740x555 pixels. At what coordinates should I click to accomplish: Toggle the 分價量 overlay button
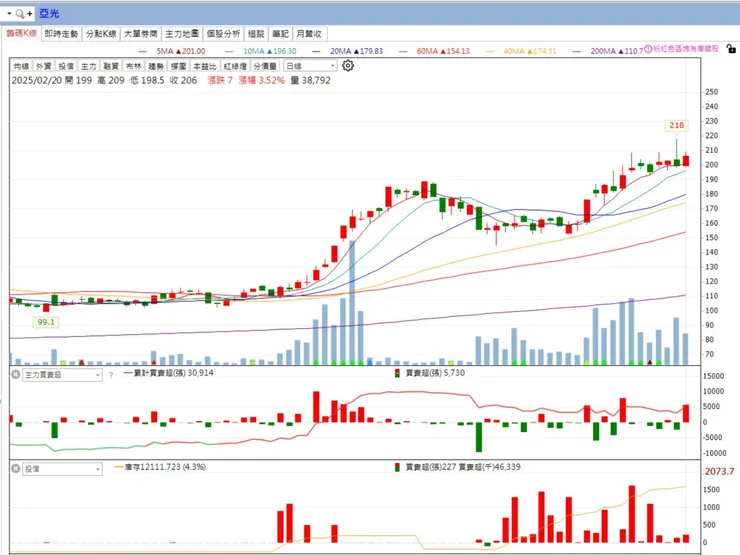pos(265,66)
